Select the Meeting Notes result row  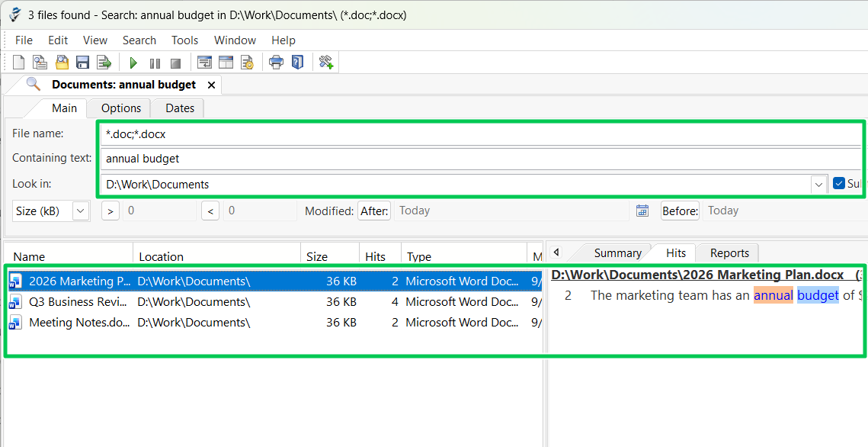[x=274, y=323]
